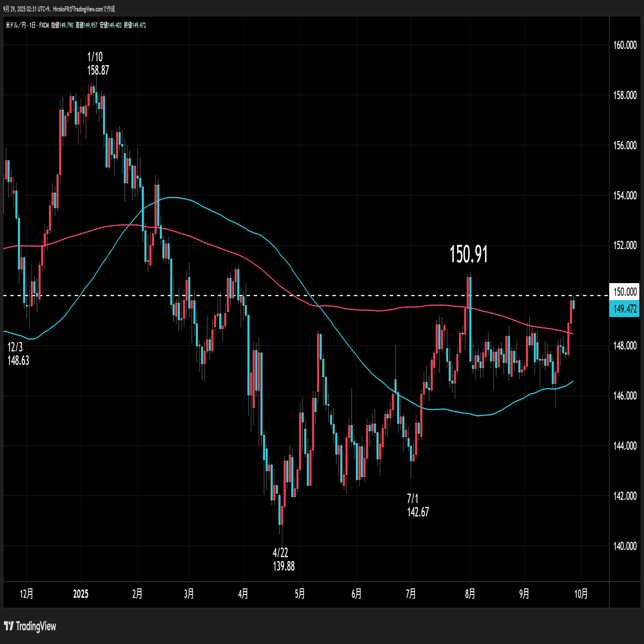644x644 pixels.
Task: Click the 3月 time axis label
Action: point(189,594)
